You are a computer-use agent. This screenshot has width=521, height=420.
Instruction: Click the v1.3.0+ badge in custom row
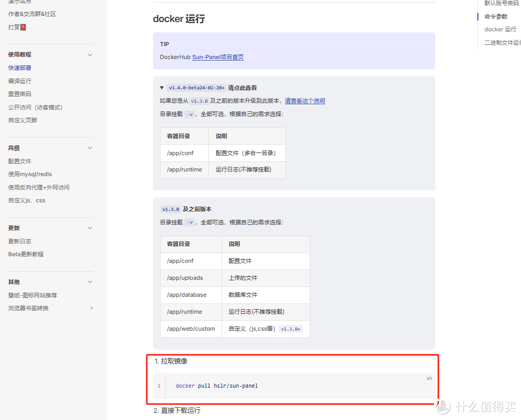click(291, 329)
